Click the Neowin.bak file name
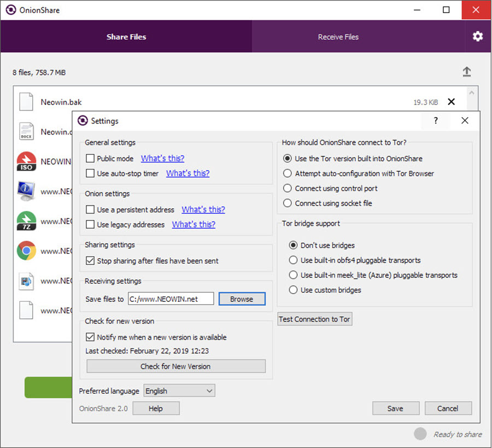Viewport: 492px width, 448px height. coord(61,102)
